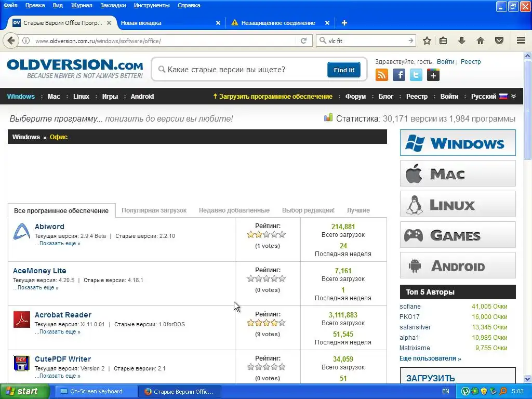532x399 pixels.
Task: Open the Правка menu
Action: [35, 5]
